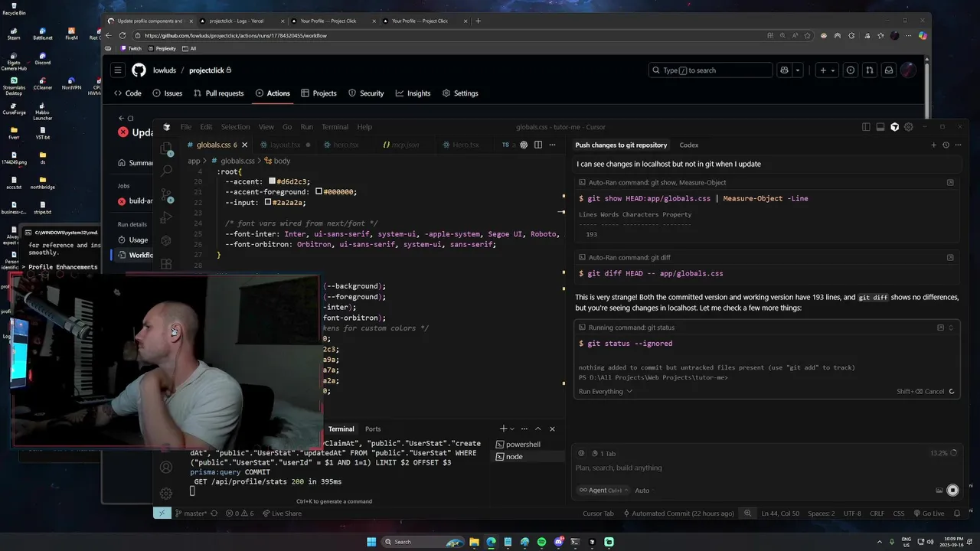This screenshot has width=980, height=551.
Task: Switch to Codex chat tab
Action: coord(688,145)
